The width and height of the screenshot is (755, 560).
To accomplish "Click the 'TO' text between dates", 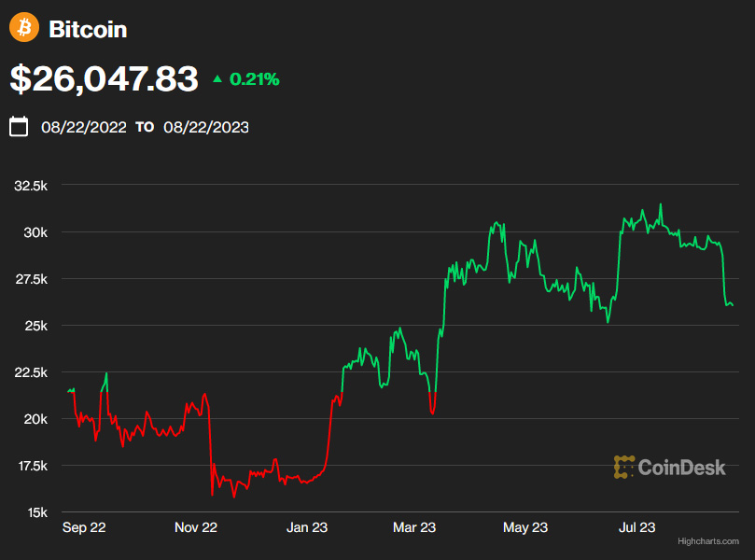I will pyautogui.click(x=145, y=127).
